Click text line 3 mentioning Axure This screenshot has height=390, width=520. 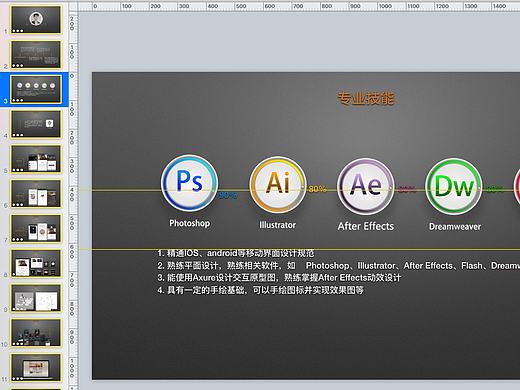click(x=279, y=278)
